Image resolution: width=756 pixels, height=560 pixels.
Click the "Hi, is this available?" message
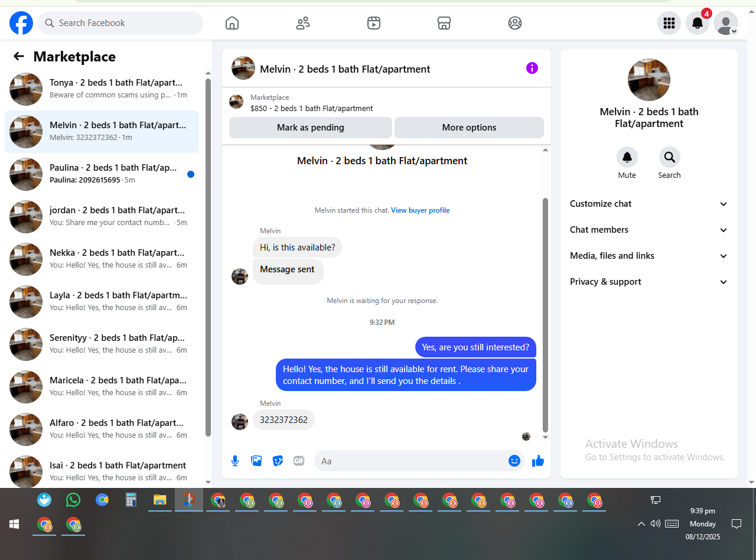coord(298,248)
